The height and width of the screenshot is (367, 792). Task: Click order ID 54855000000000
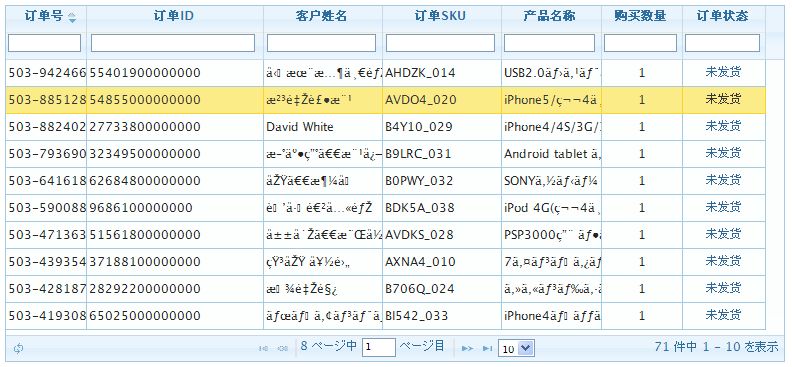click(x=145, y=100)
